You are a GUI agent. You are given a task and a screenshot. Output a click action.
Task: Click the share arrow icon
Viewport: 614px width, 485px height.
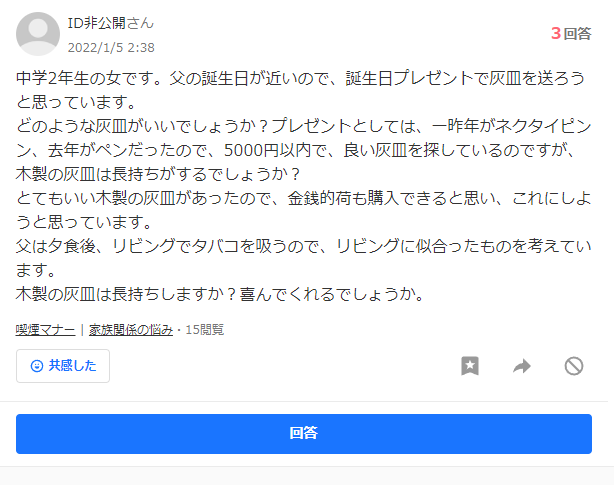(522, 366)
